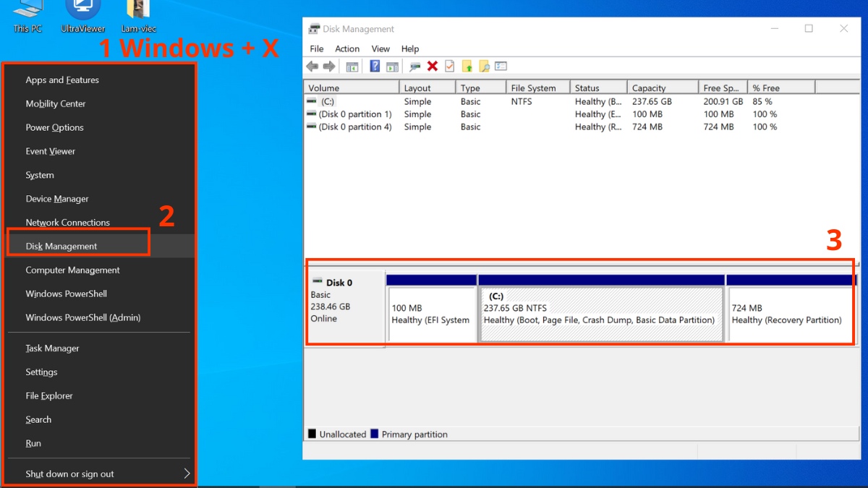Screen dimensions: 868x488
Task: Choose Disk Management from the Win+X menu
Action: pyautogui.click(x=61, y=246)
